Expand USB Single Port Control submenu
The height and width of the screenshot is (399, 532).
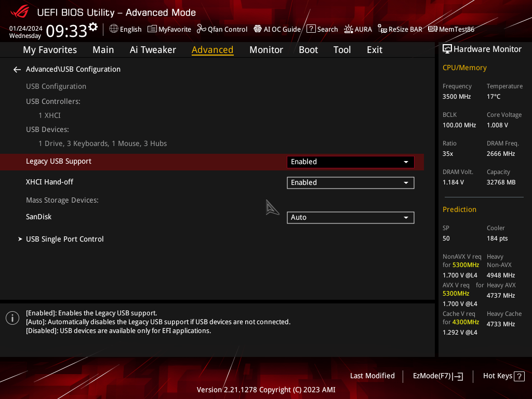[65, 239]
